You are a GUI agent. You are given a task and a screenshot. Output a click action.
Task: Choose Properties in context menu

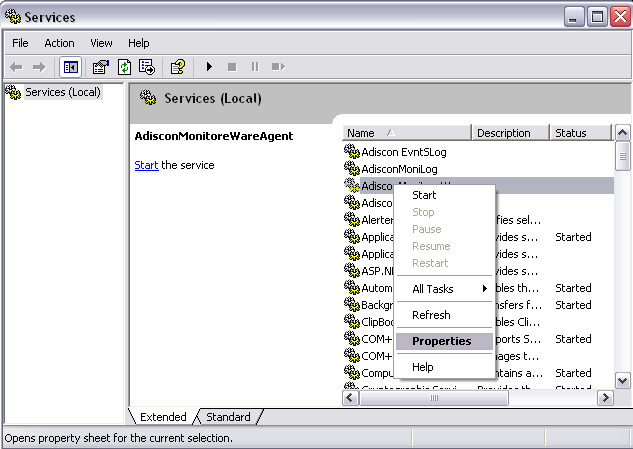pyautogui.click(x=444, y=341)
